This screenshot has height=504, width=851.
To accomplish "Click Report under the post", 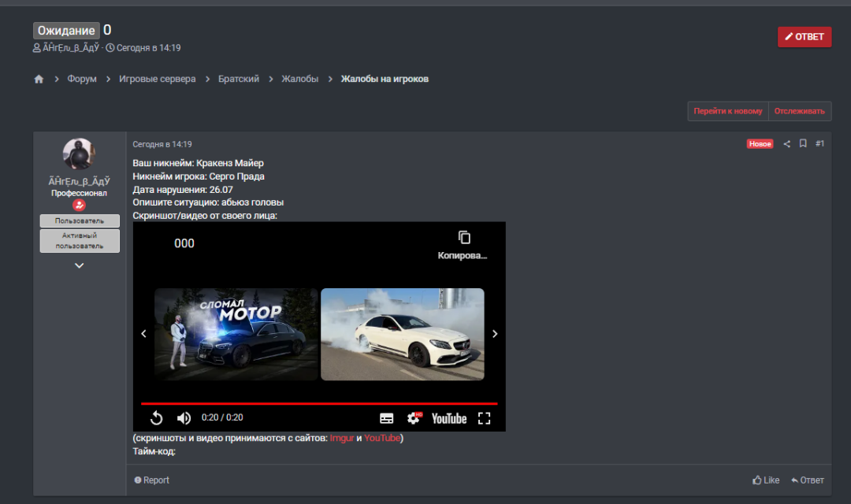I will (152, 480).
